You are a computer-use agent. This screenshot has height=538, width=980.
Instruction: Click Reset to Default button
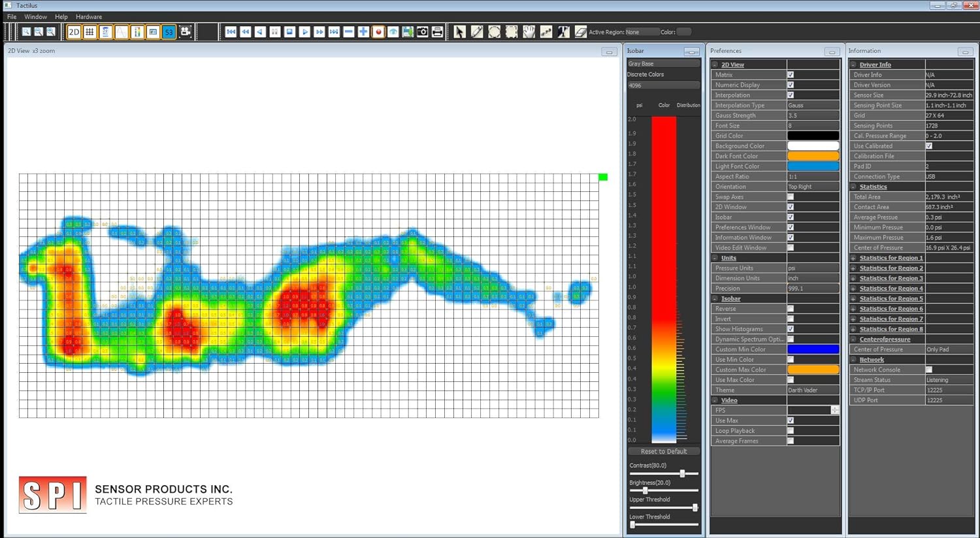tap(664, 451)
